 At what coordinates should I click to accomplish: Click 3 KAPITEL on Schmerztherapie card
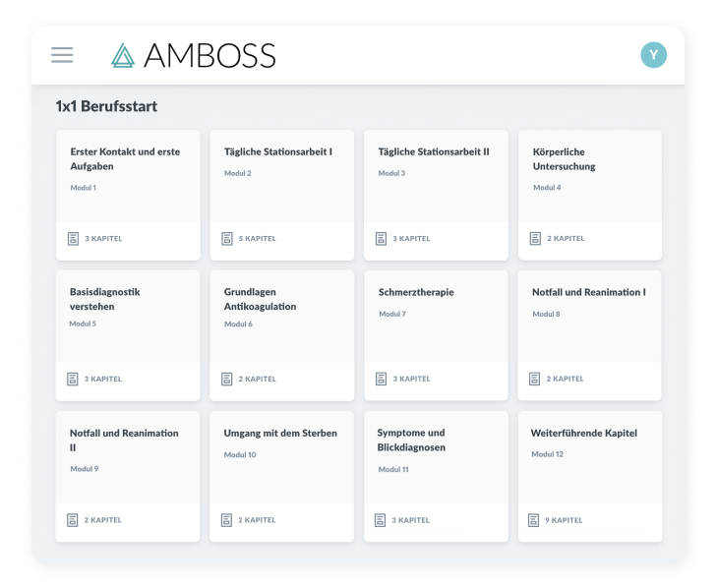pos(412,379)
